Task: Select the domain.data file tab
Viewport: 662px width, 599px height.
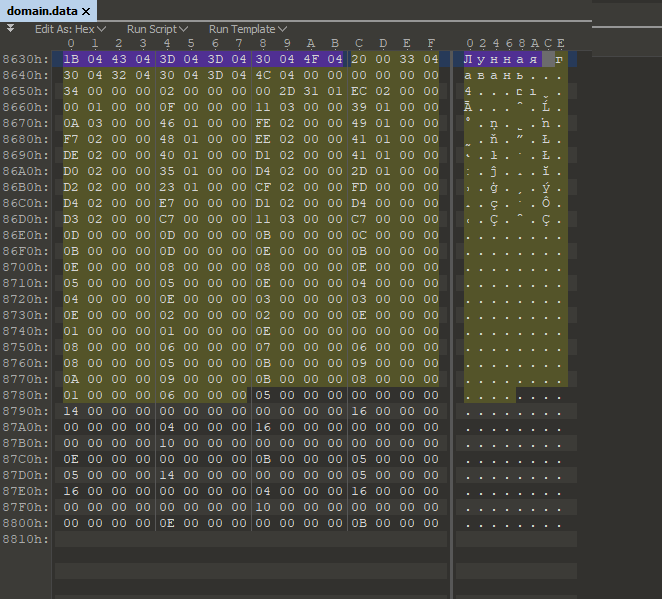Action: coord(48,11)
